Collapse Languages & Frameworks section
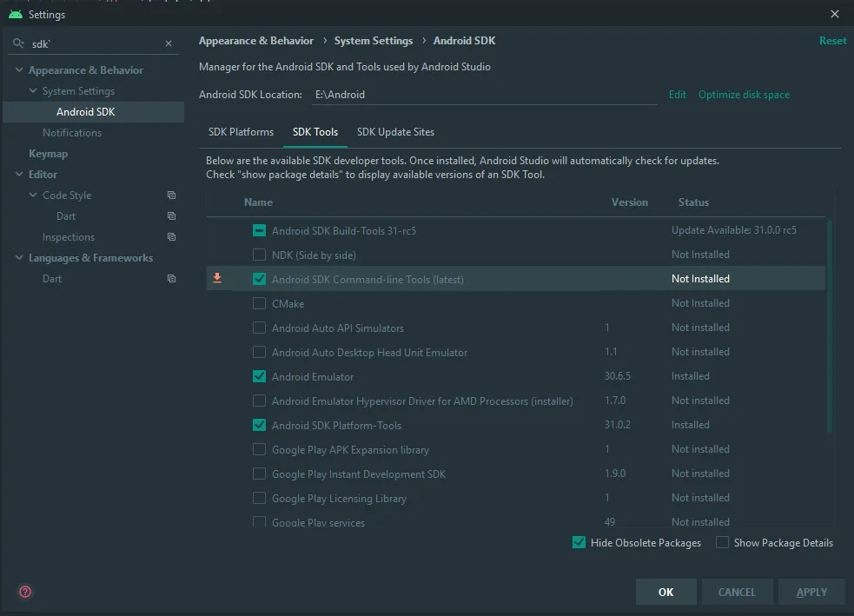 tap(19, 258)
